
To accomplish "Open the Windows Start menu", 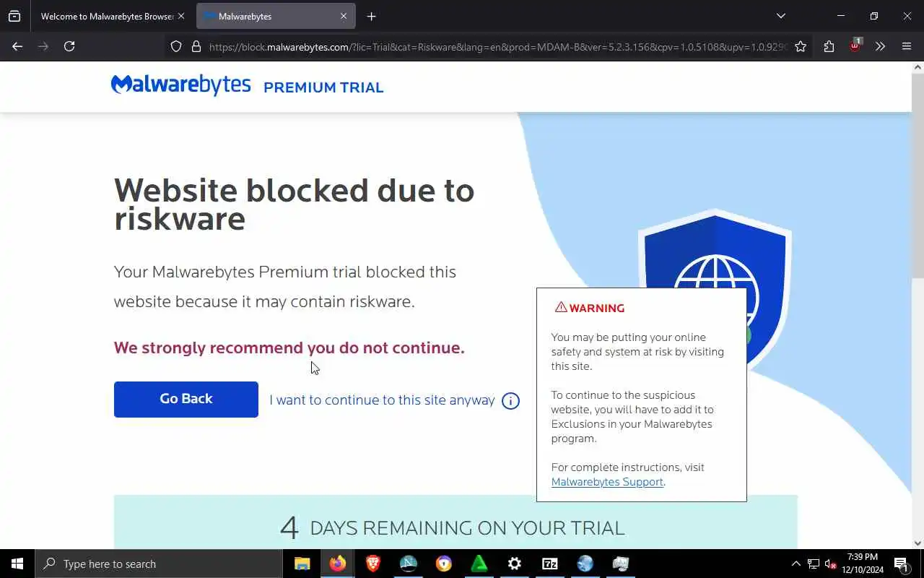I will (x=17, y=564).
